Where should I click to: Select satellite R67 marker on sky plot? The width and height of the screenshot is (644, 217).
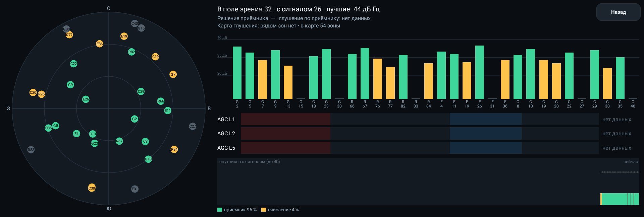(x=119, y=141)
